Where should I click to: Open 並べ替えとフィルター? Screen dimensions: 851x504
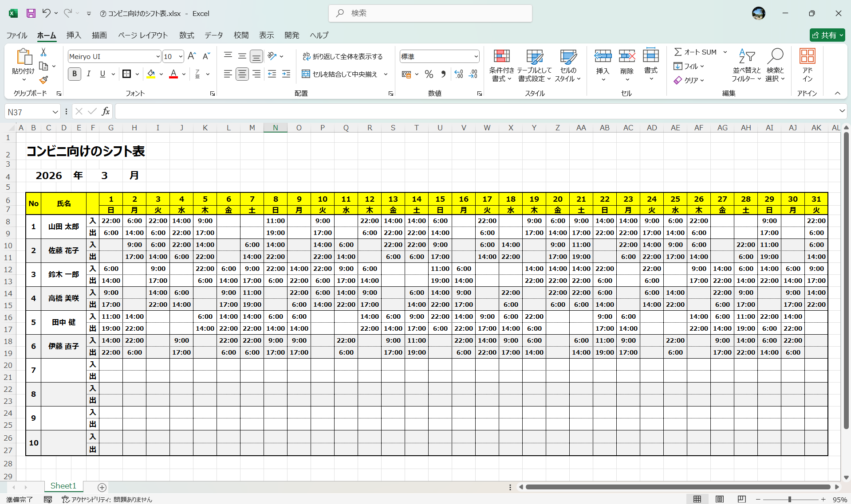tap(746, 64)
